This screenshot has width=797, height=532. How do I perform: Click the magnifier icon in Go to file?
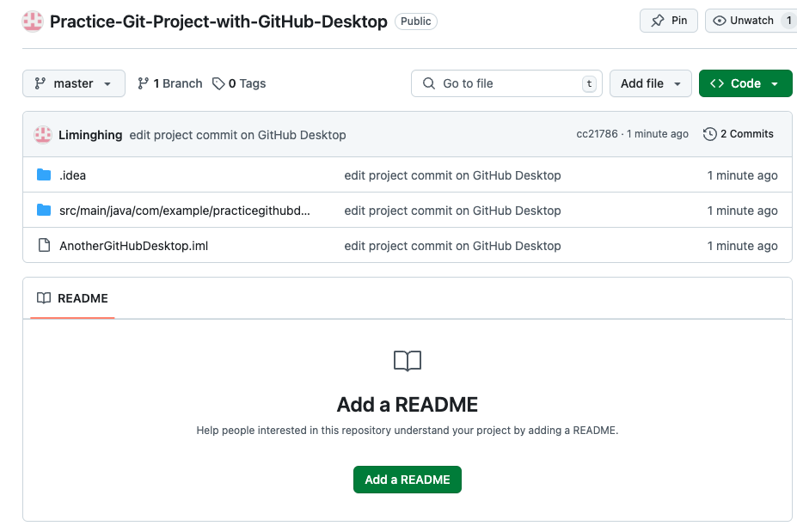click(429, 83)
